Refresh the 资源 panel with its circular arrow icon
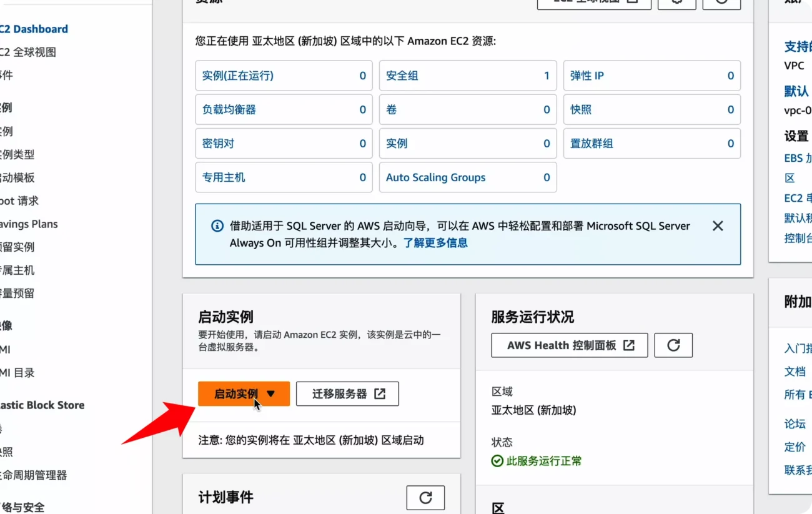The width and height of the screenshot is (812, 514). tap(721, 2)
